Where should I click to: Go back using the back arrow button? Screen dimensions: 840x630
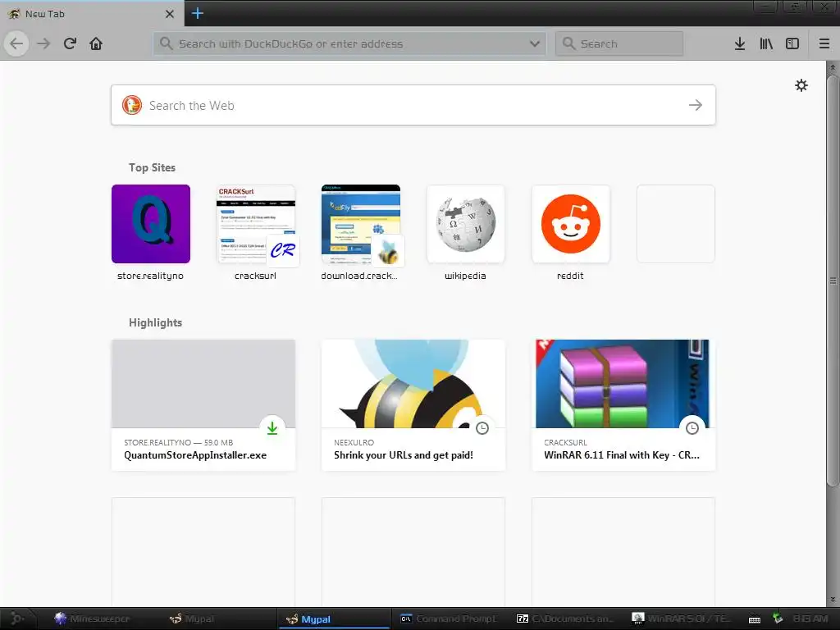click(x=16, y=43)
